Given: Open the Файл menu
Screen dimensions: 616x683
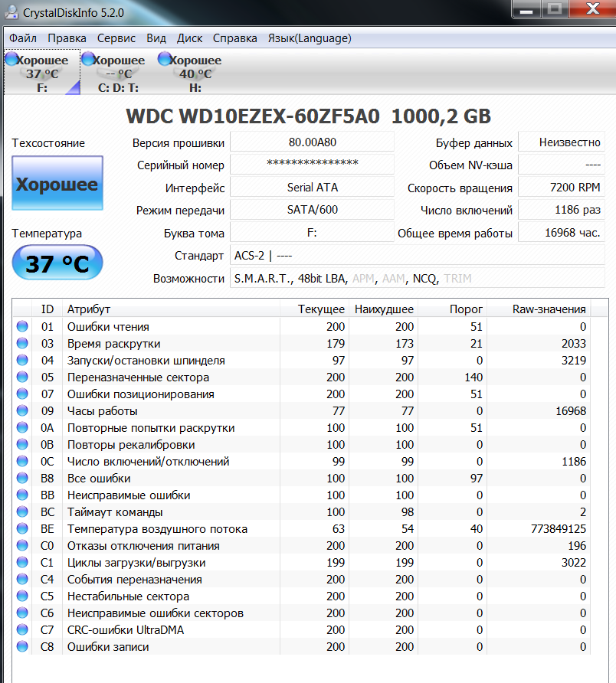Looking at the screenshot, I should click(x=23, y=38).
